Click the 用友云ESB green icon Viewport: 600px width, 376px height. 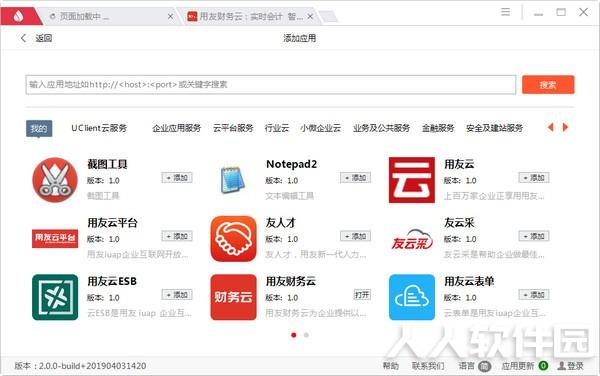pos(55,297)
